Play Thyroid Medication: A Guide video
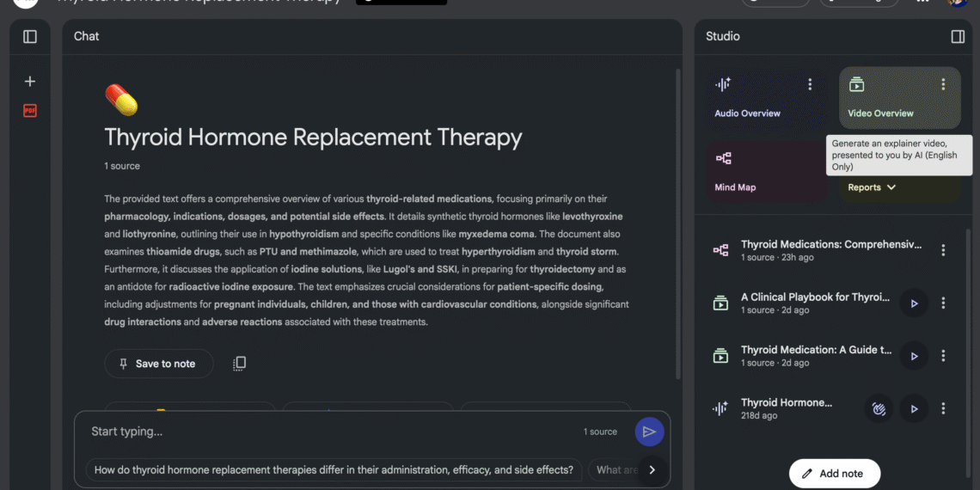The height and width of the screenshot is (490, 980). (914, 356)
